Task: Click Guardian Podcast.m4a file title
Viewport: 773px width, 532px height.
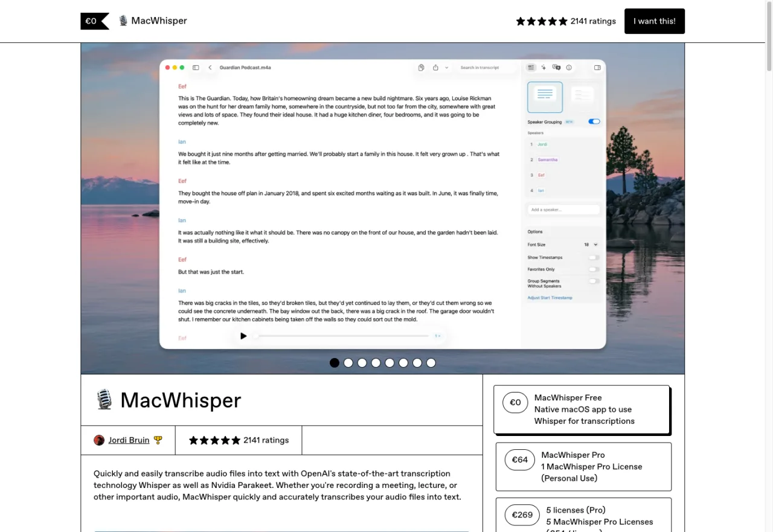Action: [x=245, y=68]
